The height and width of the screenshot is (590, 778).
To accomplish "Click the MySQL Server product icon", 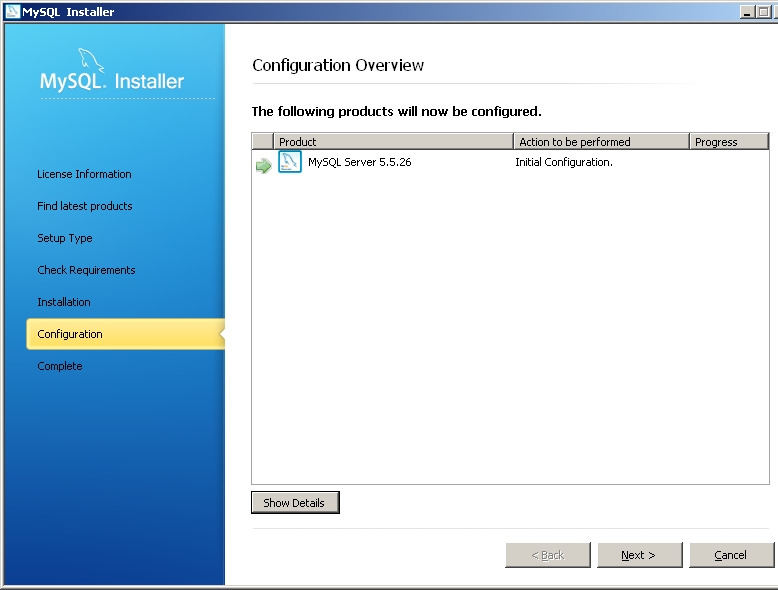I will click(x=290, y=162).
